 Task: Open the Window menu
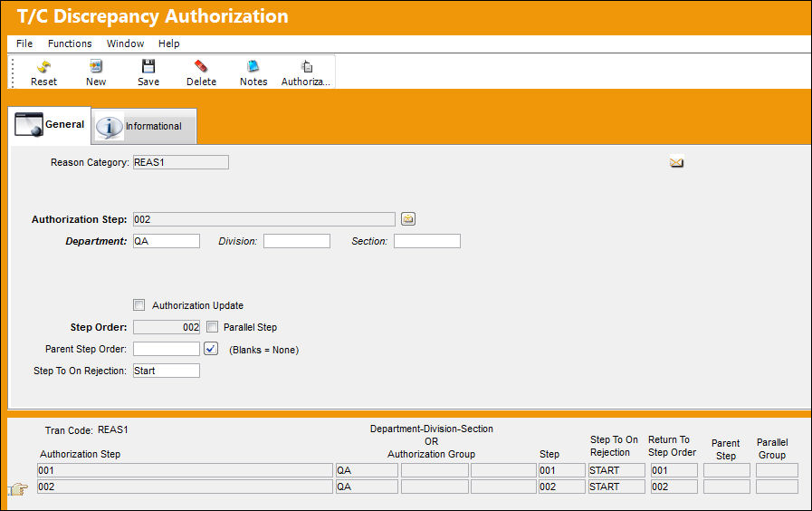point(125,43)
